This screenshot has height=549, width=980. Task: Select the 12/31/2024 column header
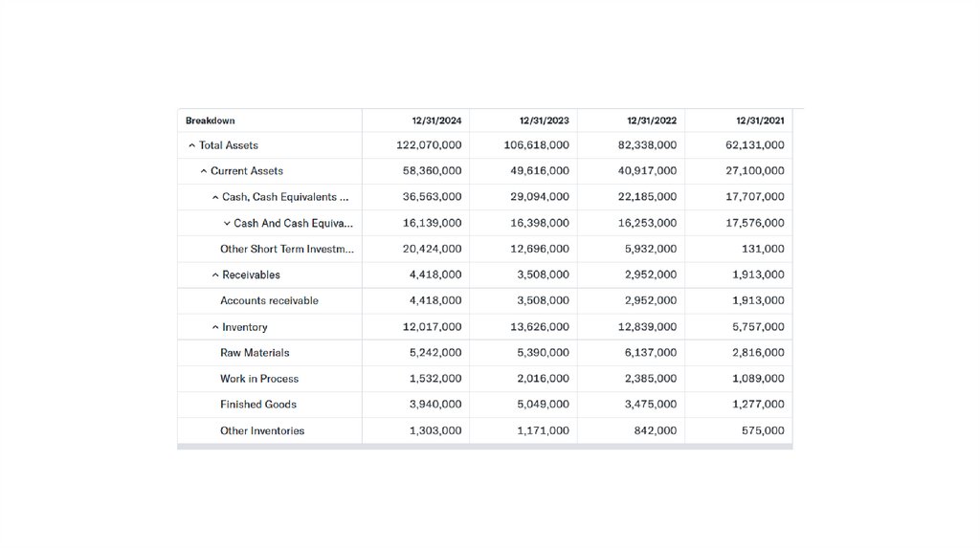[x=436, y=121]
